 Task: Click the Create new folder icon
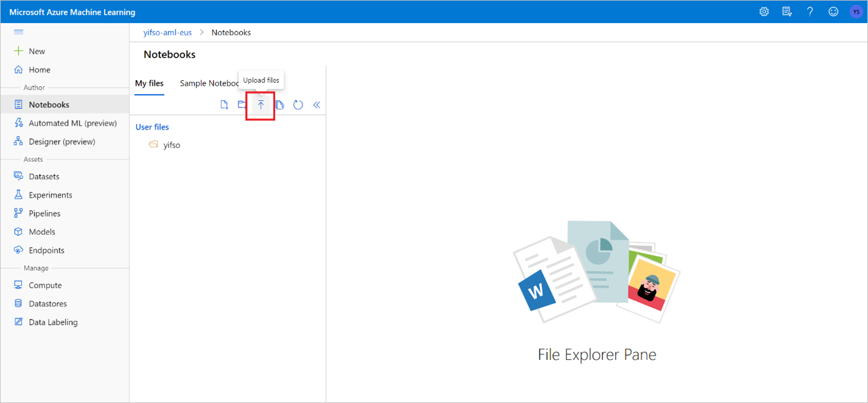coord(241,105)
